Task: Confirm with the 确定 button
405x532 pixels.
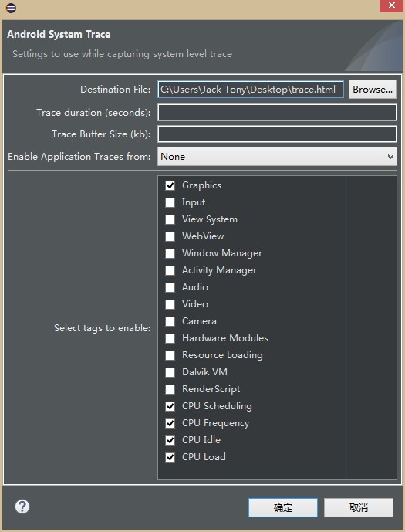Action: [x=283, y=507]
